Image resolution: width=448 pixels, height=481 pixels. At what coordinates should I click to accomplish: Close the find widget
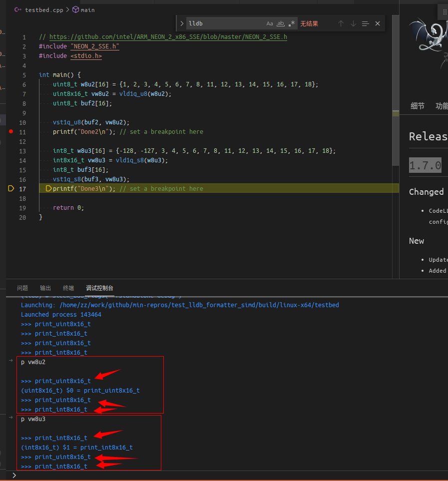378,23
